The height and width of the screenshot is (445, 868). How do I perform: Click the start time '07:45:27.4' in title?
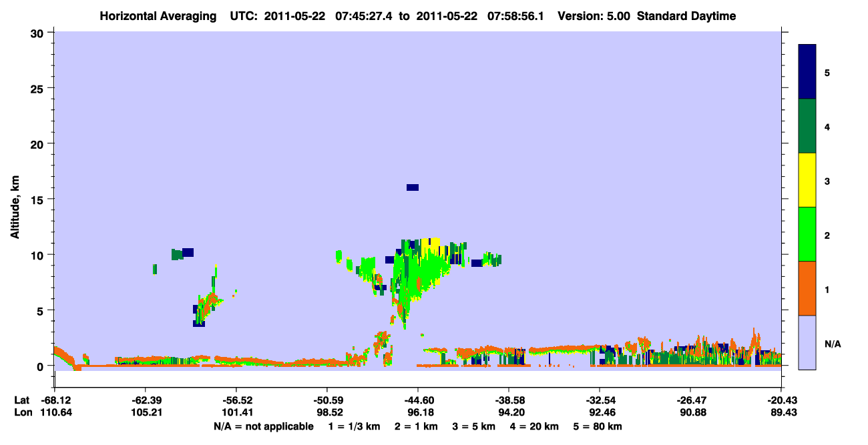pyautogui.click(x=363, y=16)
